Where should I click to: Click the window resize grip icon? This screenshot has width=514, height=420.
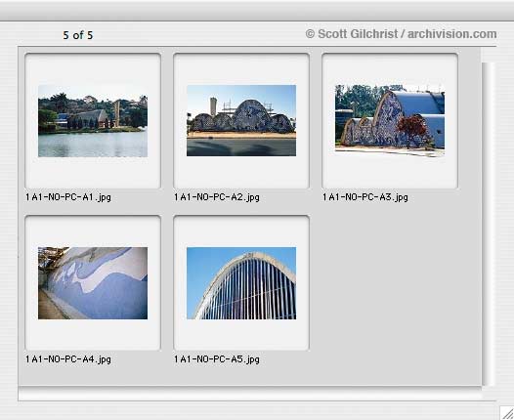[x=506, y=413]
